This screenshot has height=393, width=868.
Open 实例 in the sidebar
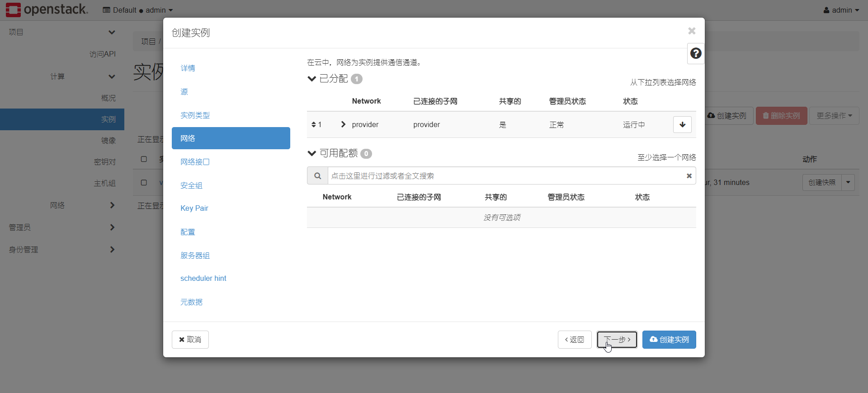coord(62,119)
